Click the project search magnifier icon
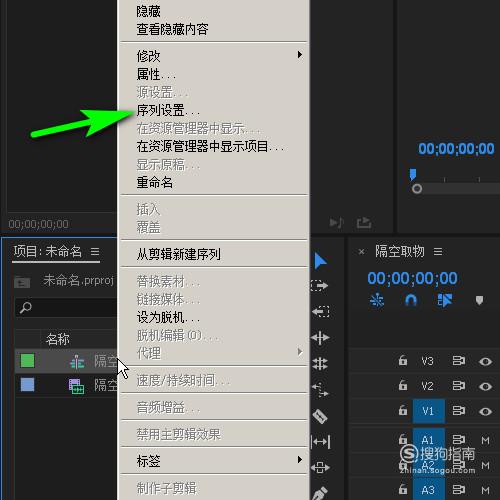 point(26,307)
